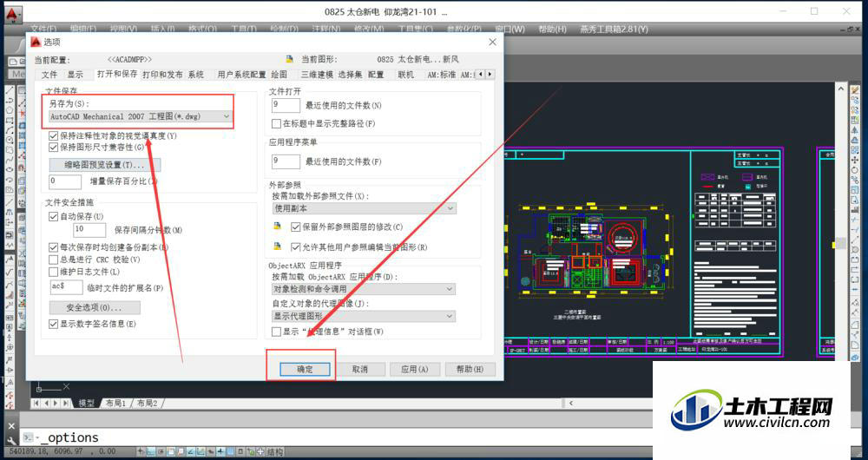Viewport: 868px width, 460px height.
Task: Uncheck 保持图形尺寸兼容性 checkbox
Action: (53, 148)
